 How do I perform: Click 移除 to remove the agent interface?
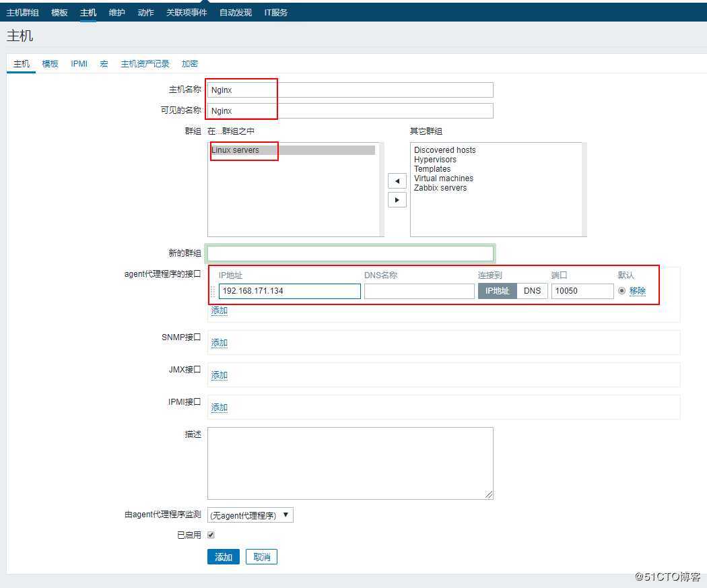[636, 290]
